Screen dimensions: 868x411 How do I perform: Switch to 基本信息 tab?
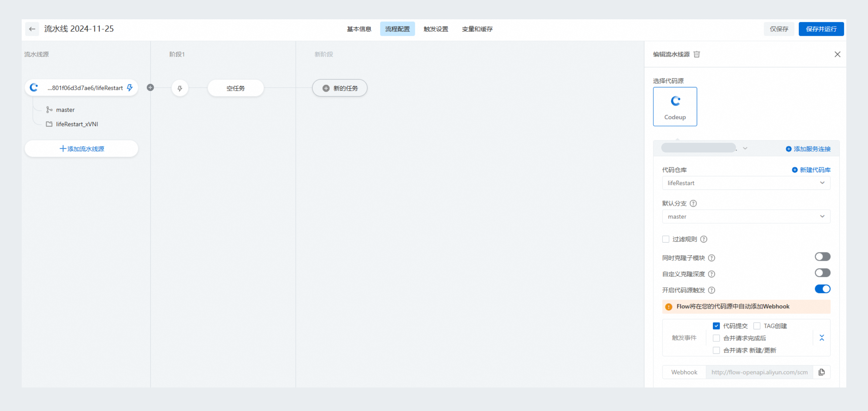tap(359, 29)
